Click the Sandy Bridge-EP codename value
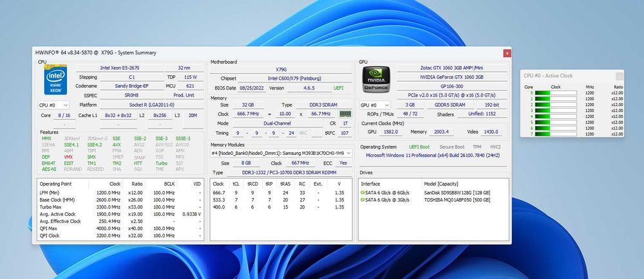 [x=131, y=86]
